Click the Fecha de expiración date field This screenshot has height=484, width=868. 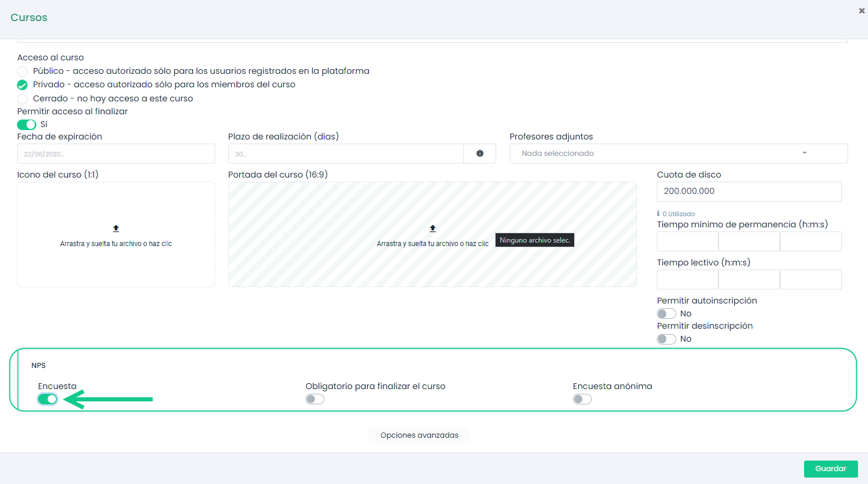click(x=116, y=154)
